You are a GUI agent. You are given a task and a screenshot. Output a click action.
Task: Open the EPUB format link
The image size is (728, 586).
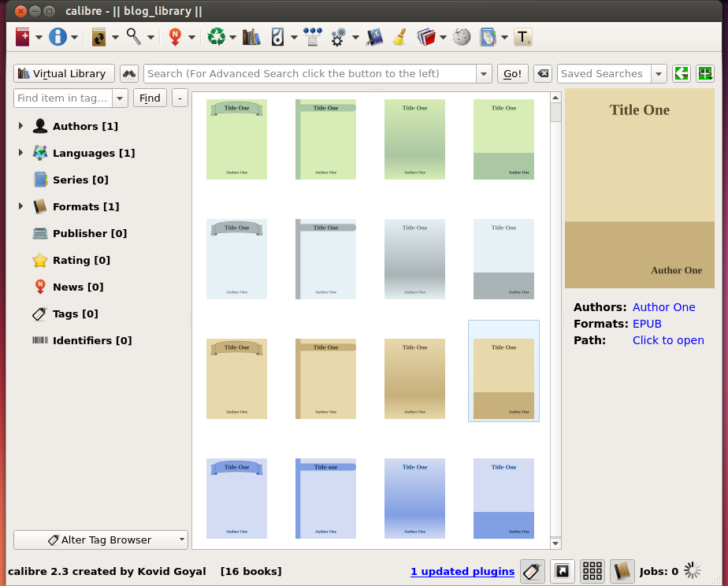pyautogui.click(x=647, y=324)
